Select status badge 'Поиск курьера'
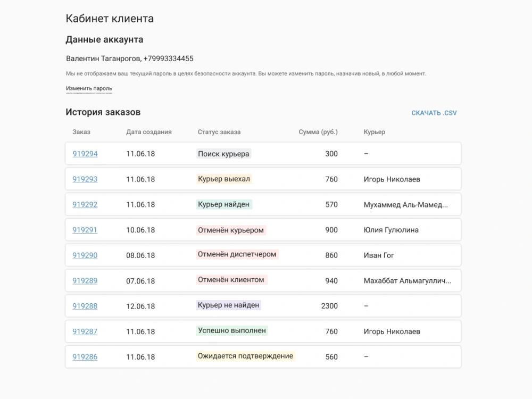The width and height of the screenshot is (532, 399). [223, 154]
